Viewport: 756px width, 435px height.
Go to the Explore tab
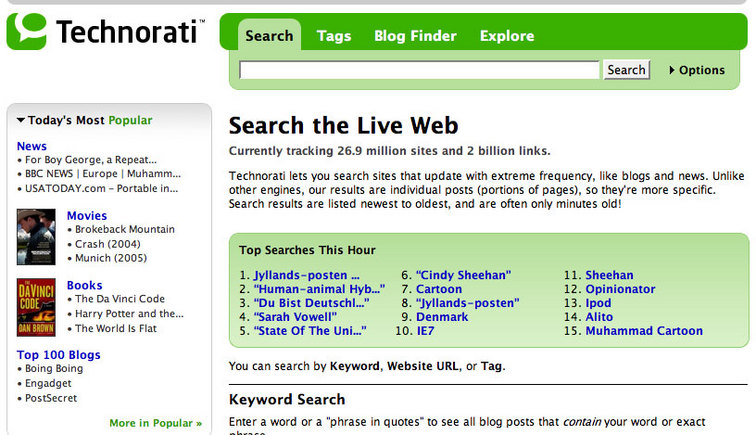(506, 36)
